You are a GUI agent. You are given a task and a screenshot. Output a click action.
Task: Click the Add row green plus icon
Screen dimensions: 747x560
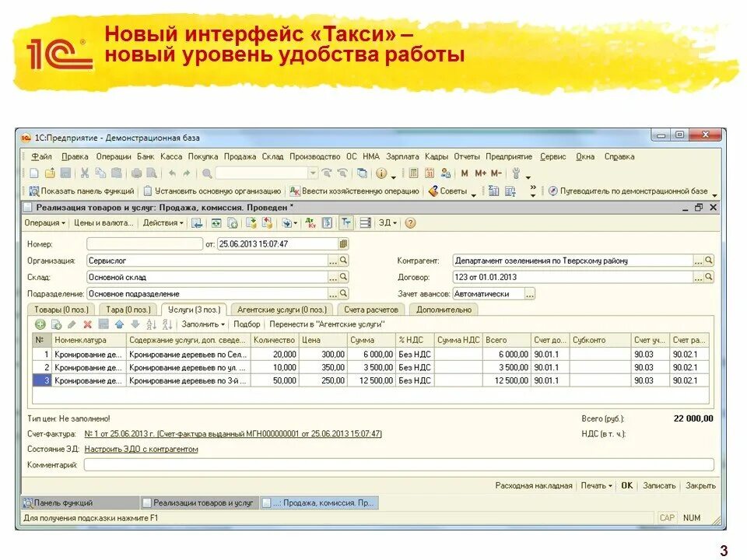coord(40,324)
